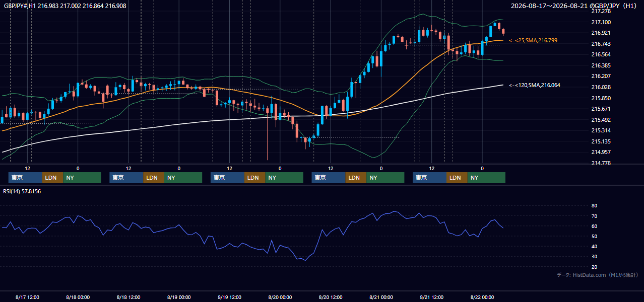
Task: Click price axis value 214.778
Action: (601, 163)
